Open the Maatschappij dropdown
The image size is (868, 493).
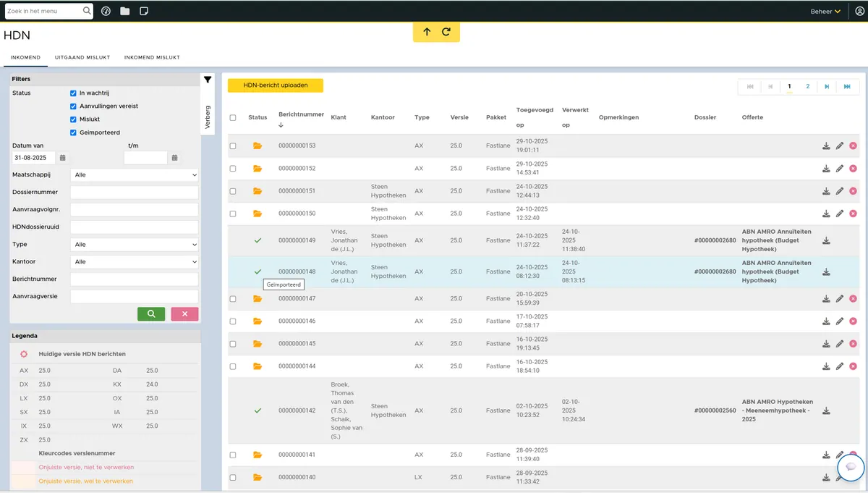tap(135, 175)
